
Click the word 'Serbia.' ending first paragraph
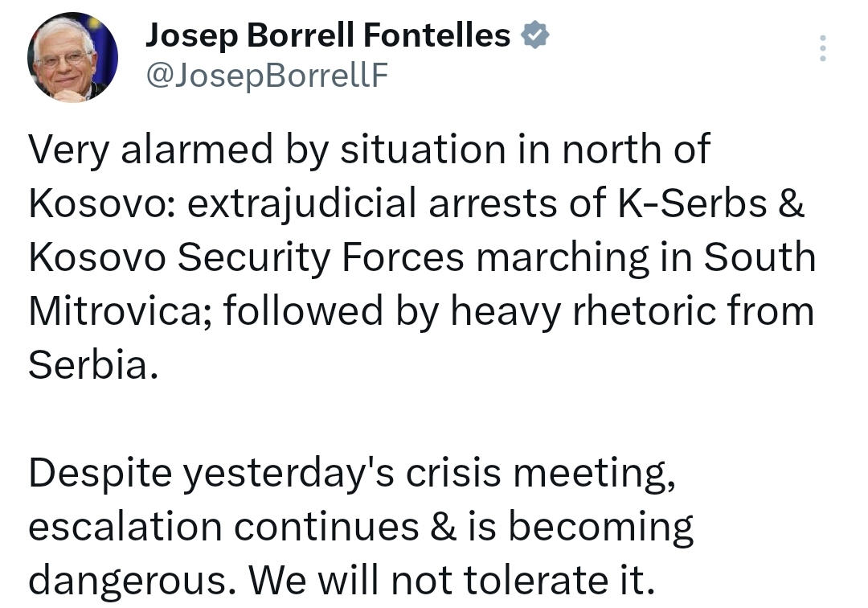[x=93, y=365]
